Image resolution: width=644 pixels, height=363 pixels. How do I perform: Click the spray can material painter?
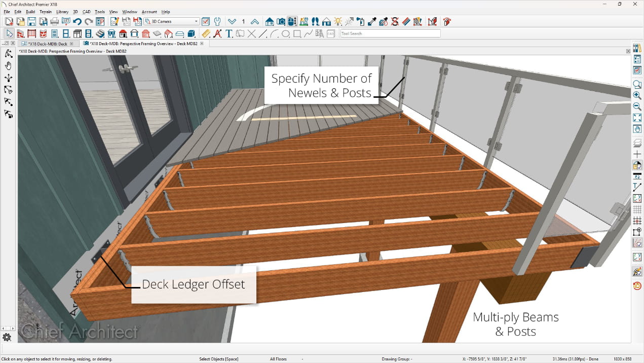tap(361, 21)
